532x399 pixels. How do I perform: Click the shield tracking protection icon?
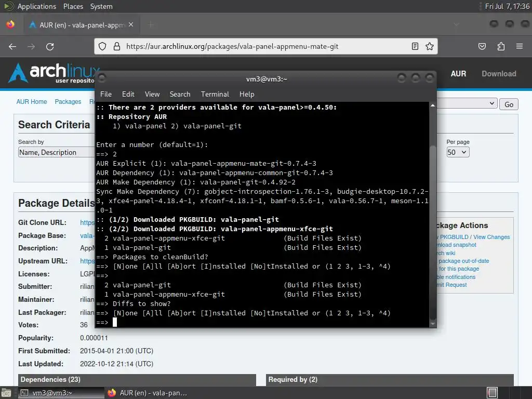pyautogui.click(x=102, y=46)
